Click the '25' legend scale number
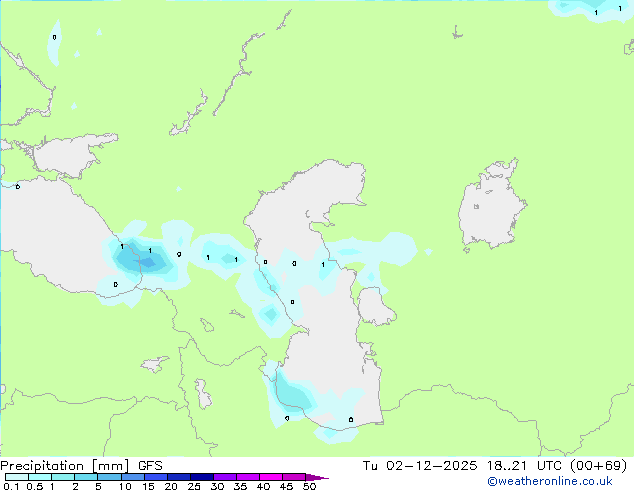This screenshot has height=490, width=634. (194, 486)
